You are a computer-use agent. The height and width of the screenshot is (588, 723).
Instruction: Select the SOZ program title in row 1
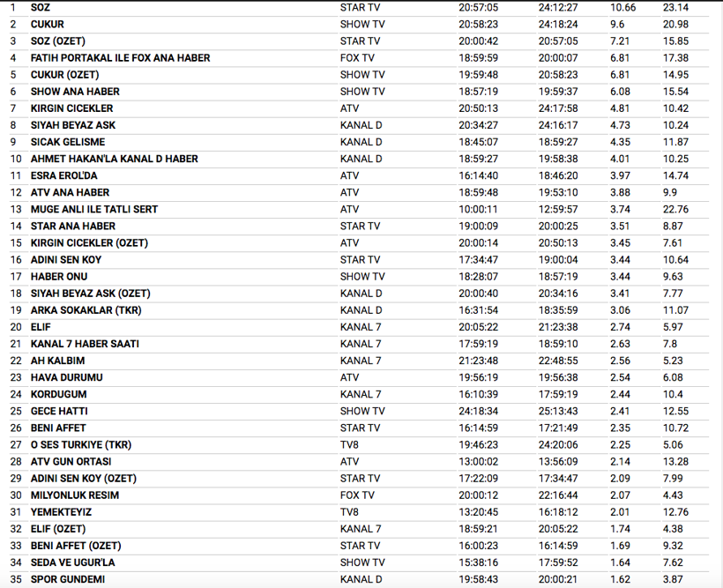(41, 7)
